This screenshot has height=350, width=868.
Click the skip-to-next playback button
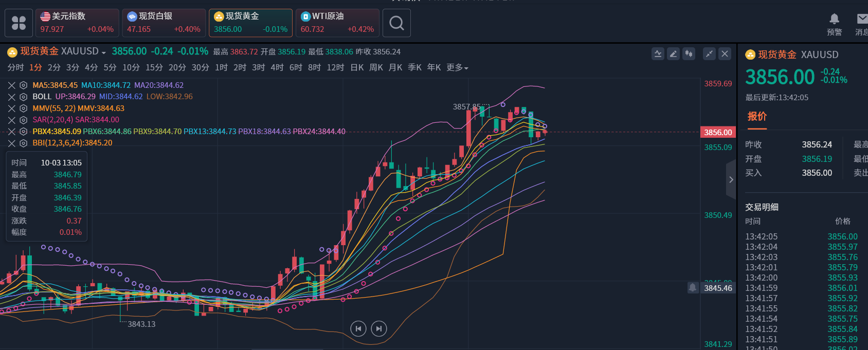tap(379, 328)
